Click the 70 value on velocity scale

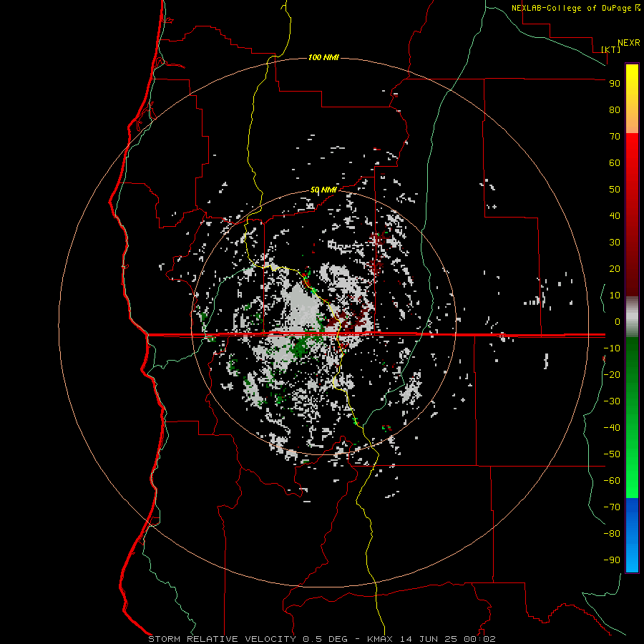[x=615, y=137]
